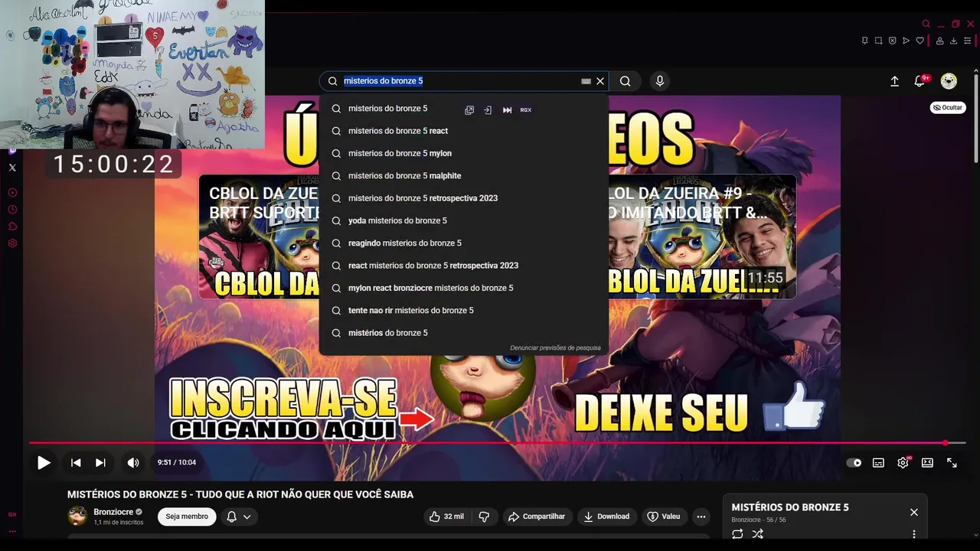Click the browser send/flow arrow icon

click(906, 41)
